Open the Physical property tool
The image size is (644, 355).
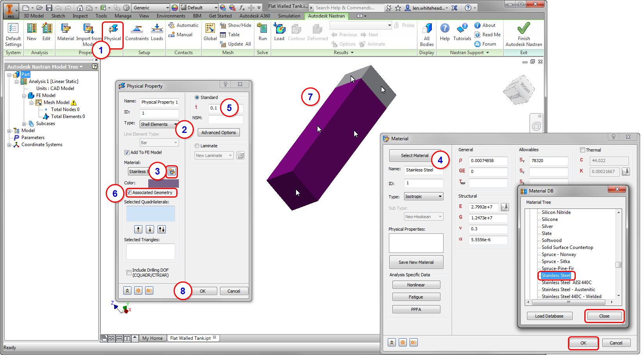click(x=113, y=32)
